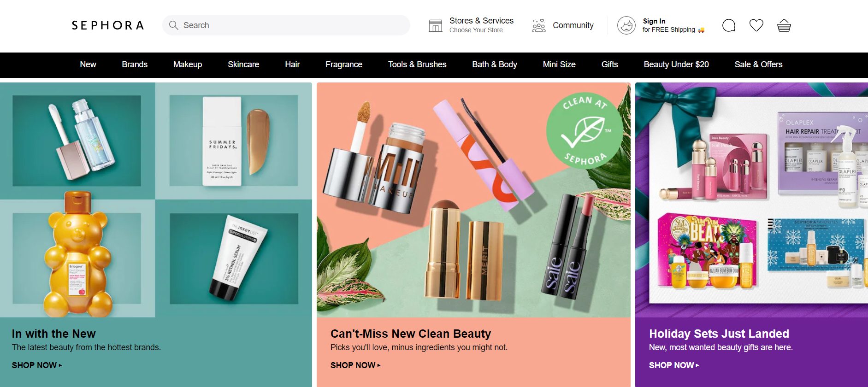The height and width of the screenshot is (387, 868).
Task: Click Can't-Miss New Clean Beauty heading
Action: [411, 334]
